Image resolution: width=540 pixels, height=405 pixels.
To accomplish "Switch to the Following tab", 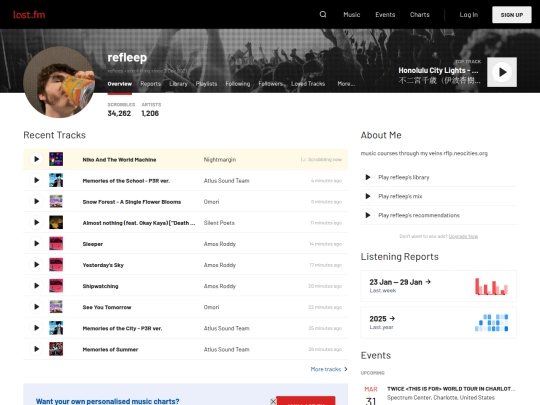I will click(238, 84).
